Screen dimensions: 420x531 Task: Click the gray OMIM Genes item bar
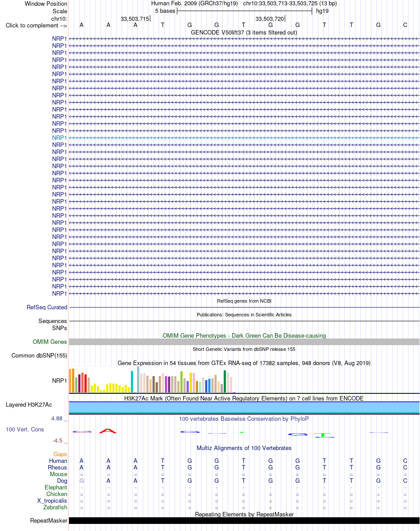244,342
